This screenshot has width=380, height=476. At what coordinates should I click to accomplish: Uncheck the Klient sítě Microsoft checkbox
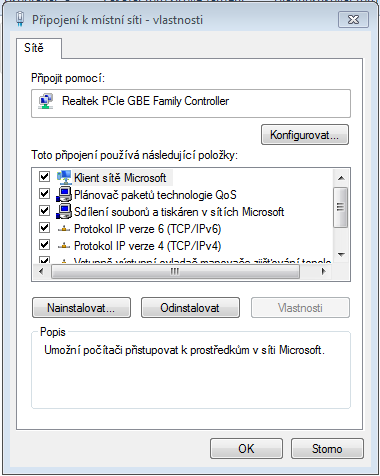44,176
